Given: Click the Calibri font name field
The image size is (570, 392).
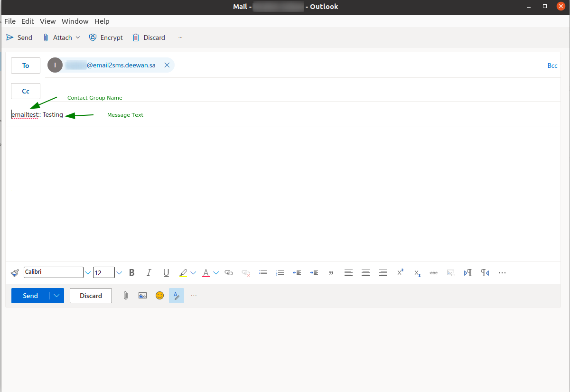Looking at the screenshot, I should click(54, 272).
